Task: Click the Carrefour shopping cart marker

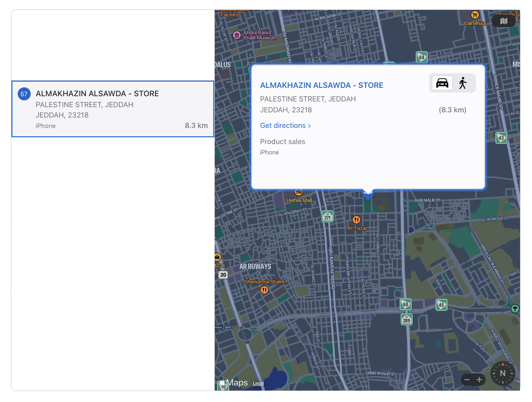Action: pos(474,15)
